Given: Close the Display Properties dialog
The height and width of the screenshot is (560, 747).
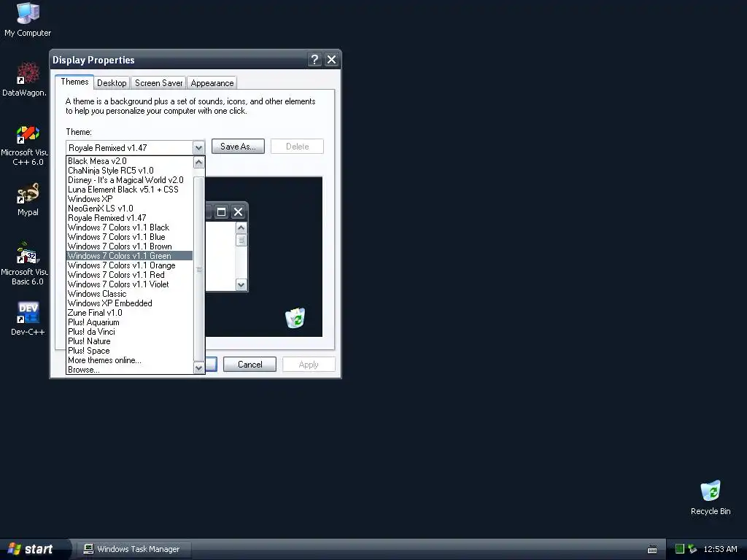Looking at the screenshot, I should tap(332, 60).
